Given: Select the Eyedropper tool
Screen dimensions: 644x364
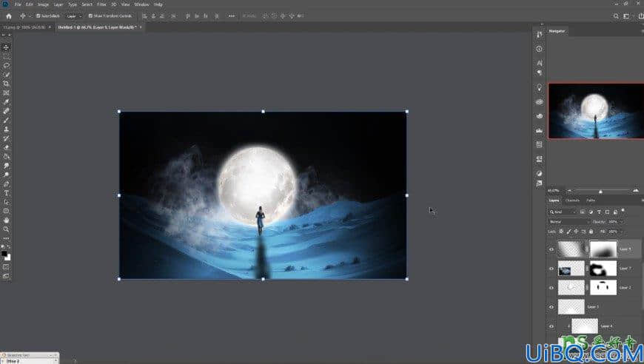Looking at the screenshot, I should point(6,102).
